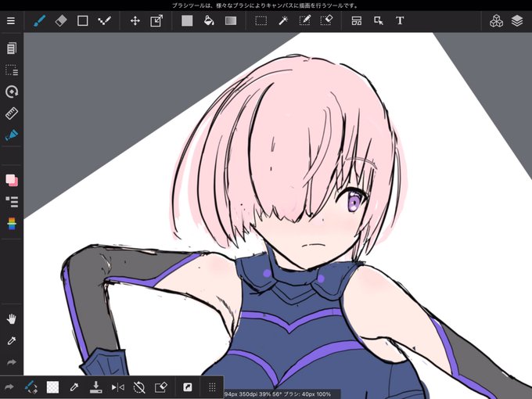Select the polyline curve tool
Screen dimensions: 532x399
(104, 20)
